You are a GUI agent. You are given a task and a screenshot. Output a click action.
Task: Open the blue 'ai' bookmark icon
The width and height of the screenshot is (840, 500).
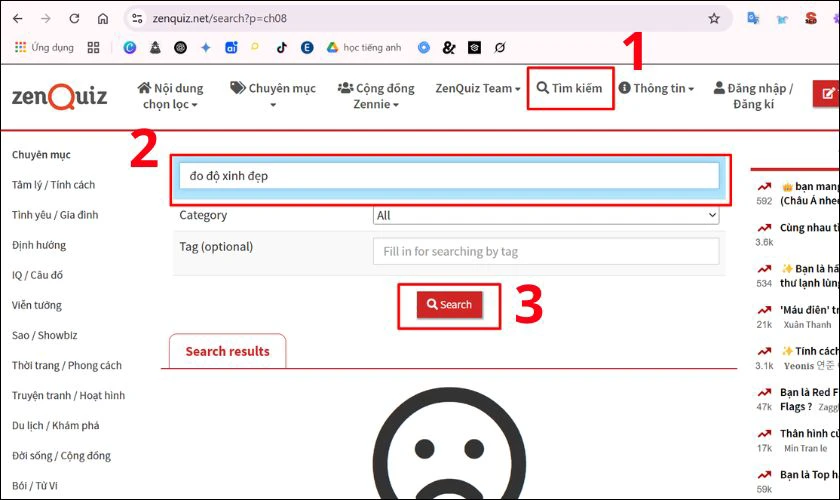coord(231,48)
